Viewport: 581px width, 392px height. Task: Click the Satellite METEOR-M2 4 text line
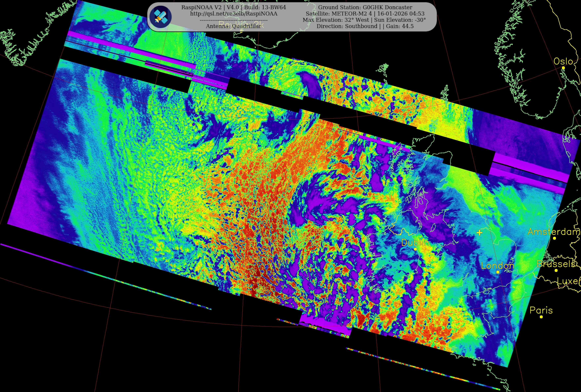(x=365, y=14)
